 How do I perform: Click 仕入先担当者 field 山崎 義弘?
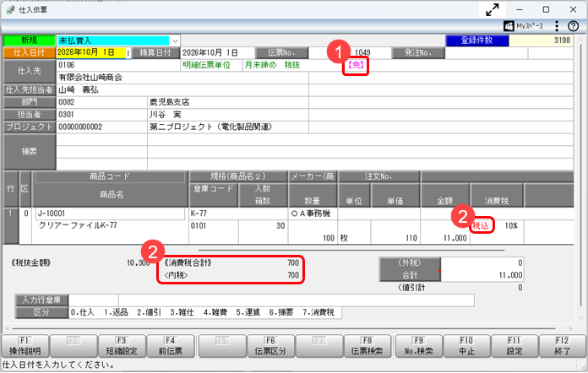[182, 90]
